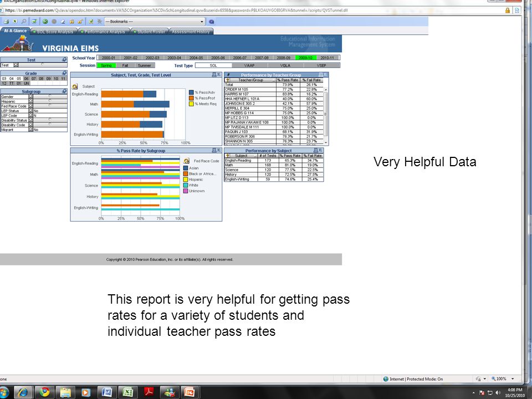Expand the Fed Race Code subgroup dropdown
The image size is (532, 399).
pyautogui.click(x=30, y=106)
